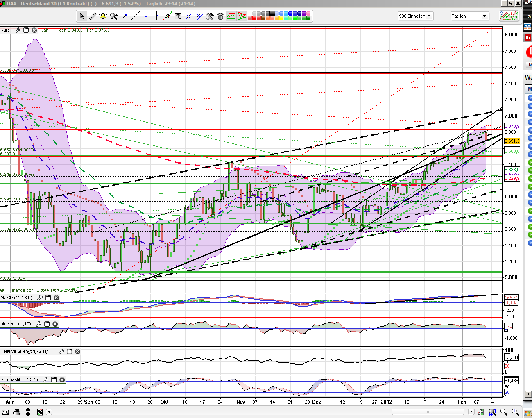
Task: Open the alarm bell alert tool
Action: point(103,16)
